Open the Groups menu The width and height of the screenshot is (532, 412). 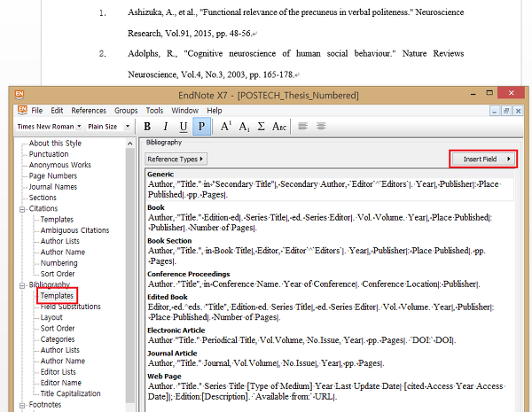tap(126, 111)
